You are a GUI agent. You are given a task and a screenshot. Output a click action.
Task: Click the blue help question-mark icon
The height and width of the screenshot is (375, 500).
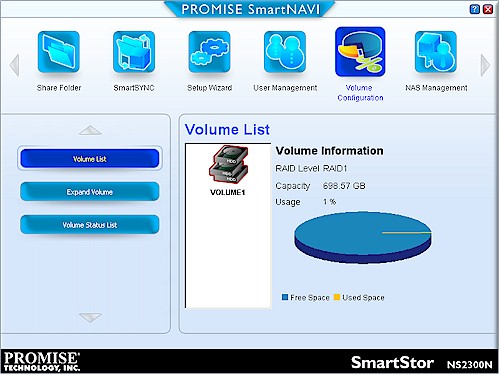click(474, 9)
